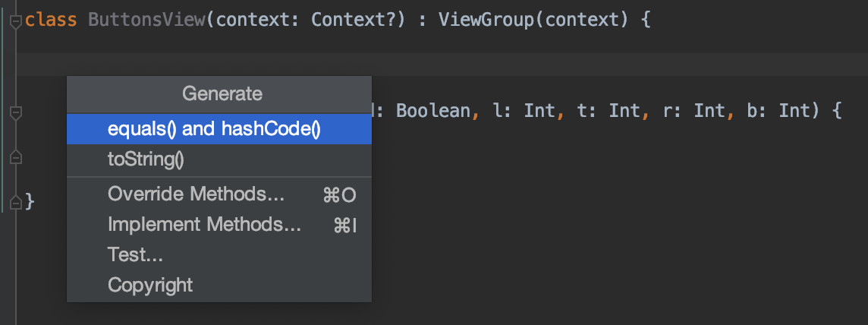Click the Boolean type in the method signature
868x325 pixels.
tap(433, 112)
